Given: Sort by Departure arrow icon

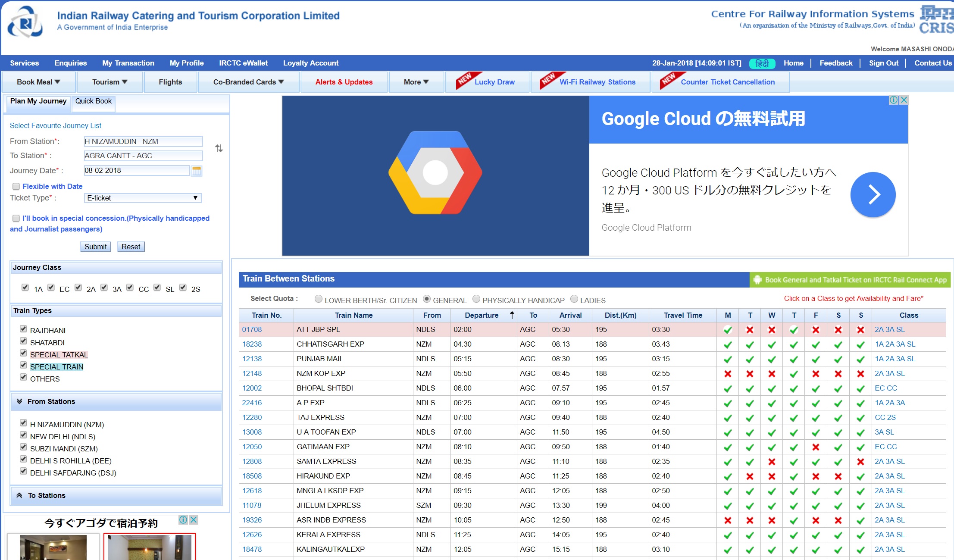Looking at the screenshot, I should 512,315.
